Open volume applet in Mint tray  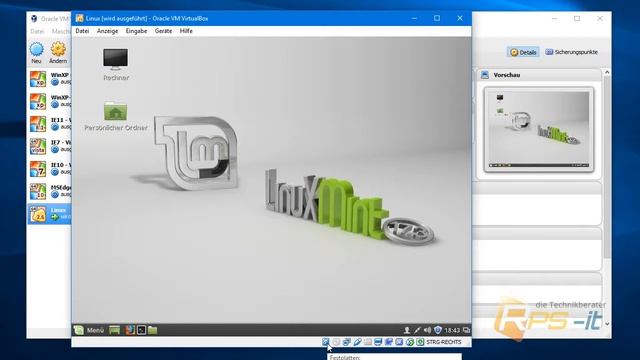(427, 330)
